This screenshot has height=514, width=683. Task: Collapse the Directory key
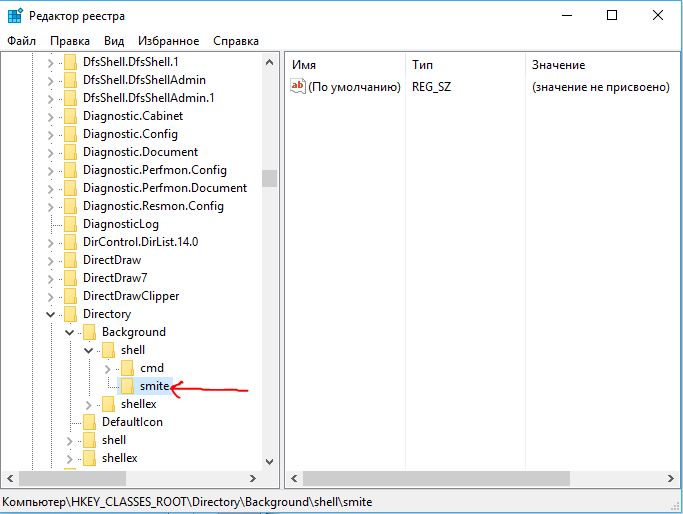[51, 314]
